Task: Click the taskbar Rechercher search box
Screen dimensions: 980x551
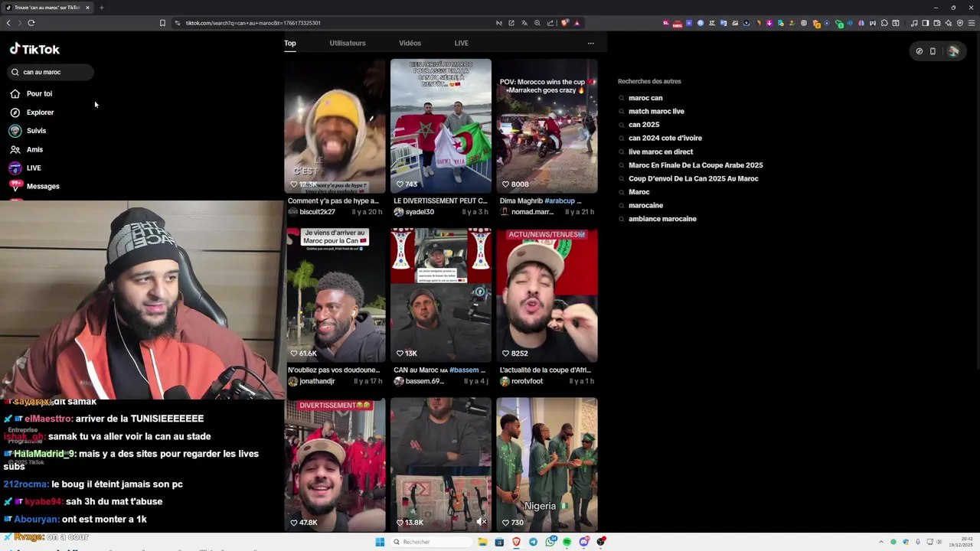Action: coord(432,542)
